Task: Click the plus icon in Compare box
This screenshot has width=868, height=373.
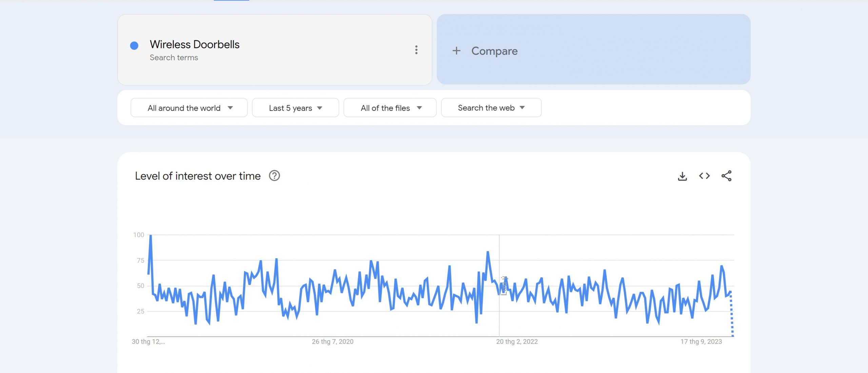Action: pyautogui.click(x=456, y=51)
